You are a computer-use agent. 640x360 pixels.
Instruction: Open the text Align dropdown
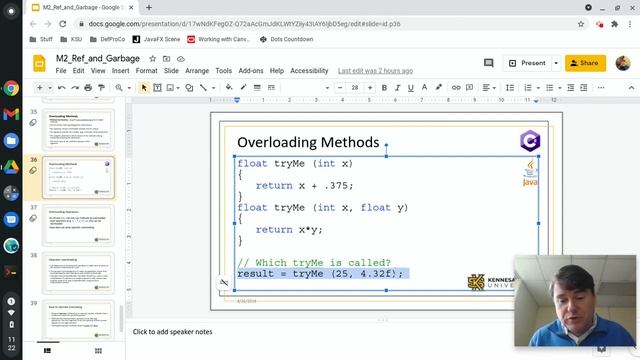point(489,88)
